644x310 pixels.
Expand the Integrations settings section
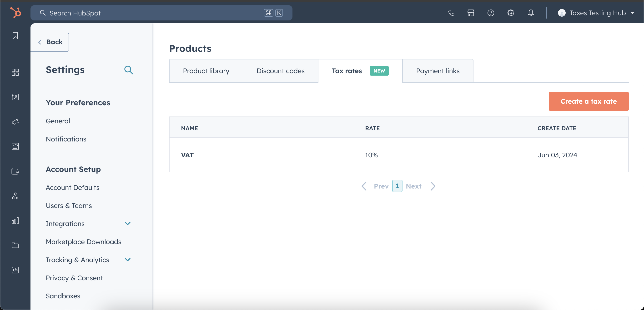[127, 223]
